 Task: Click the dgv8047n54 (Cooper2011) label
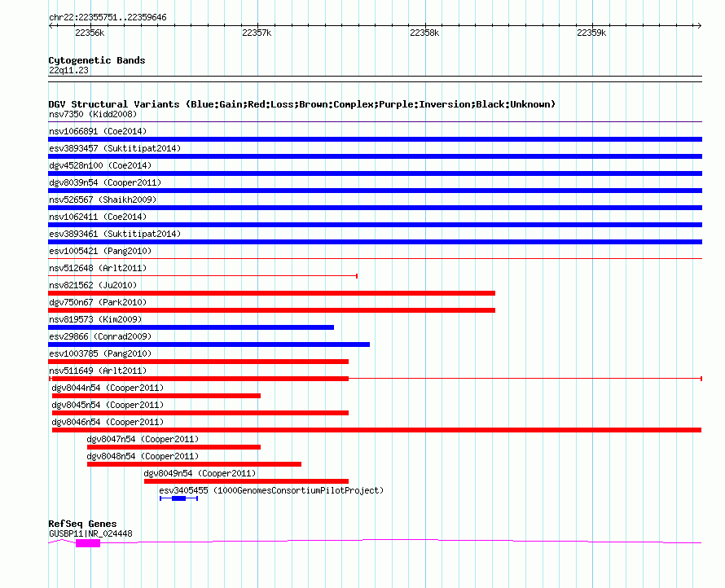[x=143, y=439]
